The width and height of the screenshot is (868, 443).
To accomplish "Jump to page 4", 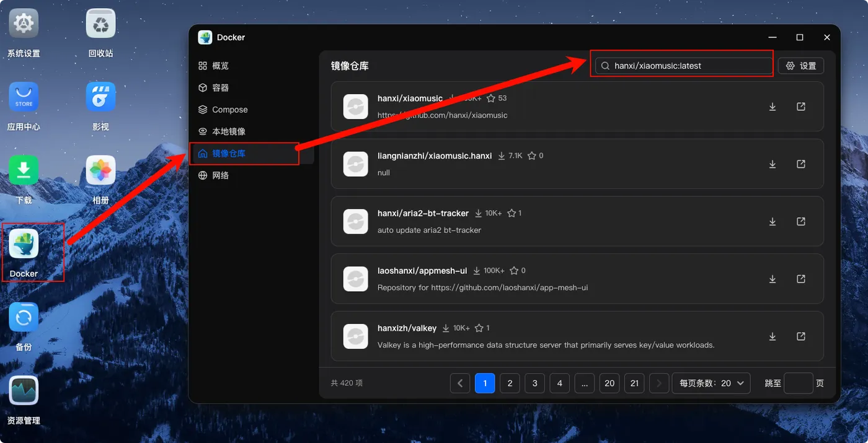I will coord(559,384).
